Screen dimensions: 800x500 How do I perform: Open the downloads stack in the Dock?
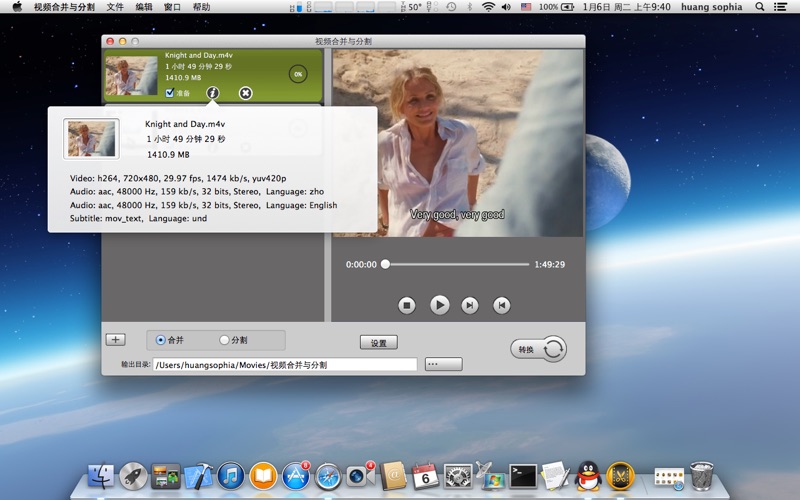coord(669,479)
